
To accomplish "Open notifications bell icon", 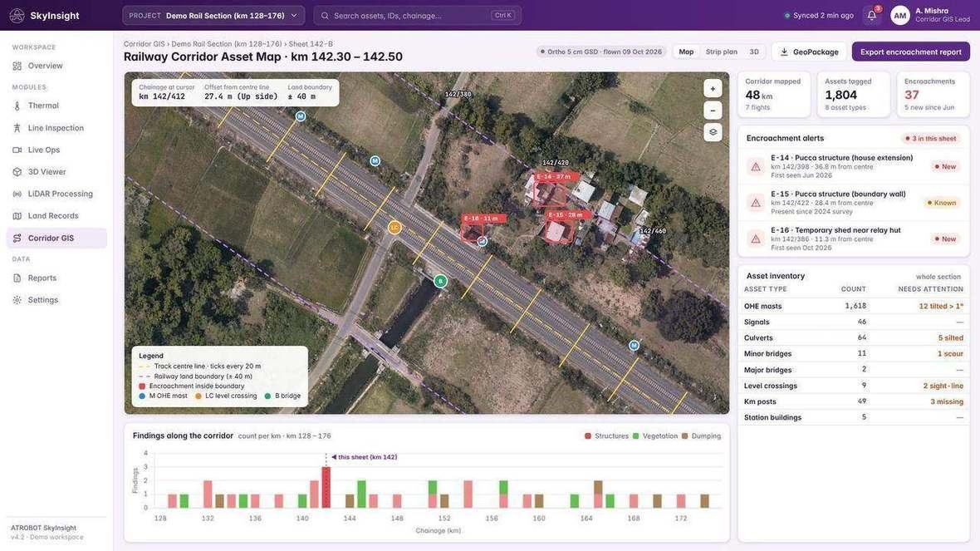I will (872, 16).
